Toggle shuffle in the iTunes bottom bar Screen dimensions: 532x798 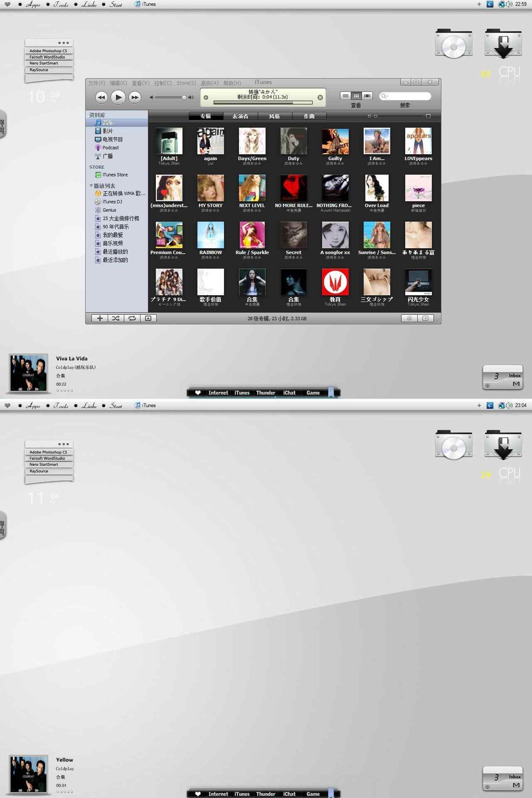pyautogui.click(x=116, y=318)
